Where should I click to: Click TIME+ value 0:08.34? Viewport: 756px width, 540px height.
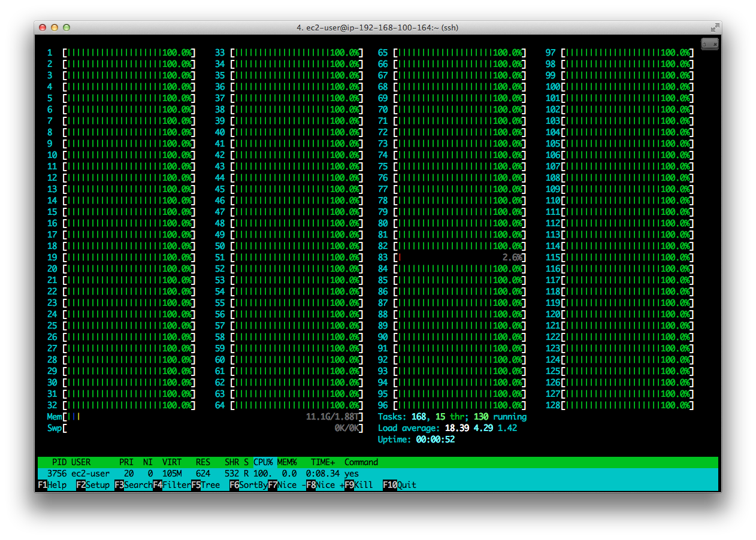[x=323, y=474]
